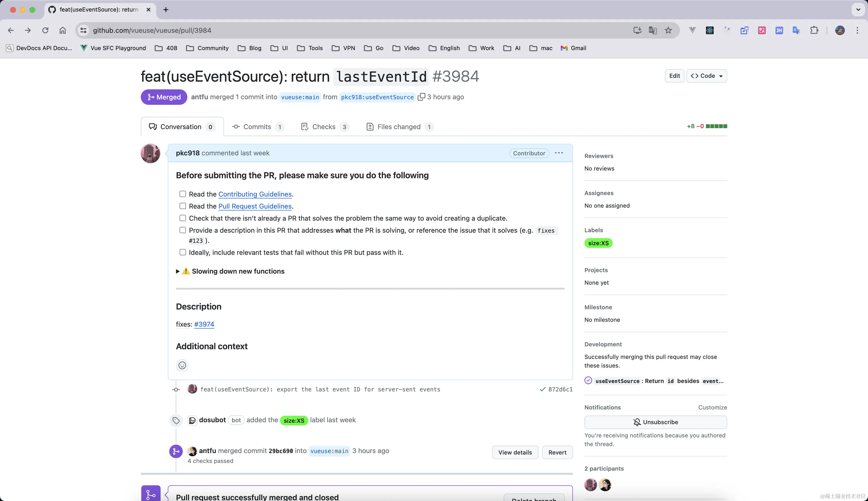
Task: Open the Extensions puzzle icon
Action: (x=814, y=30)
